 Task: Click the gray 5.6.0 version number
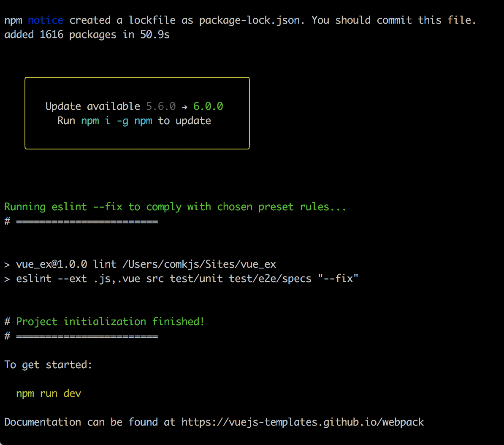(x=161, y=106)
